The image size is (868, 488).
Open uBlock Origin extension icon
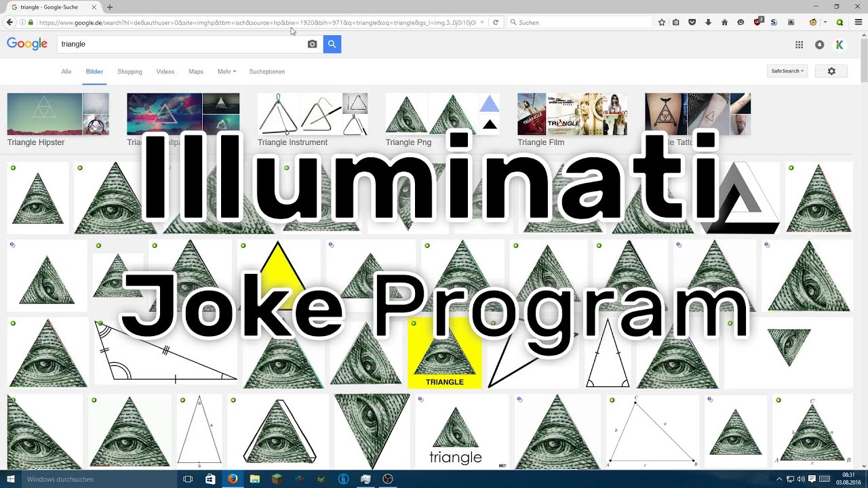(759, 22)
